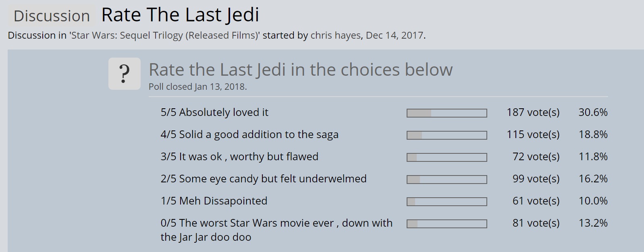
Task: Click the 187 vote(s) count
Action: 533,112
